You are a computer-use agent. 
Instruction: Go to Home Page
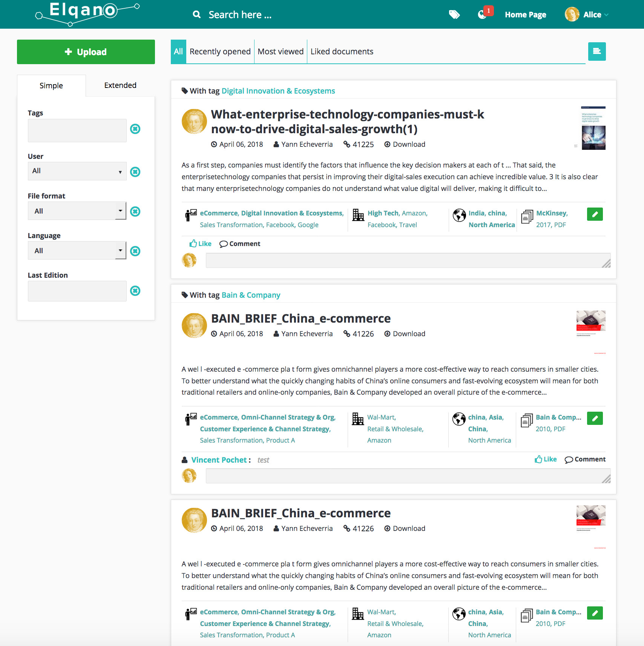click(x=526, y=15)
